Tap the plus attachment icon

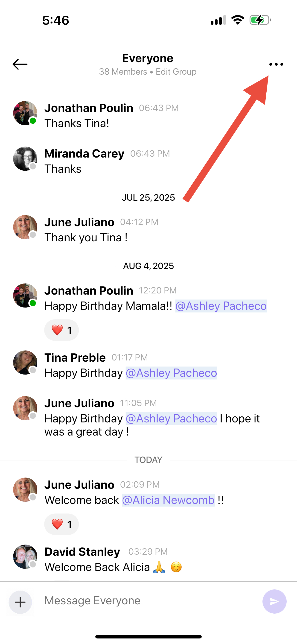point(20,602)
